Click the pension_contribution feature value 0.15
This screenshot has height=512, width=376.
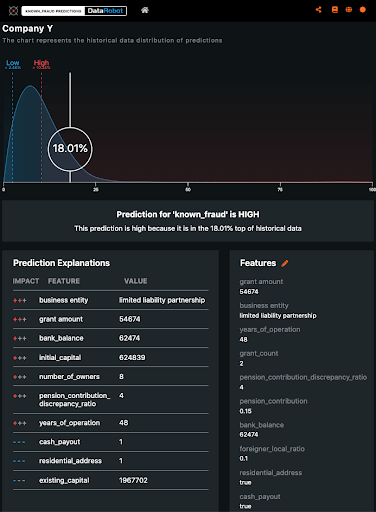[245, 411]
